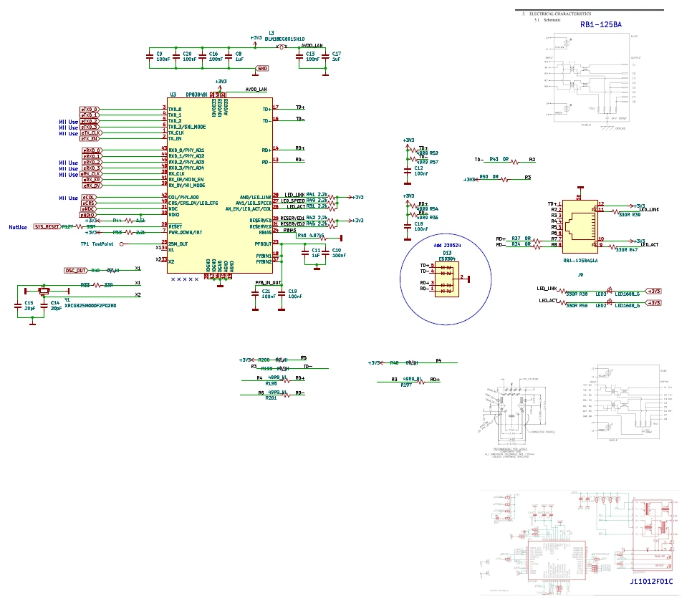697x616 pixels.
Task: Click the BLM18EG601SN1D part value
Action: 284,39
